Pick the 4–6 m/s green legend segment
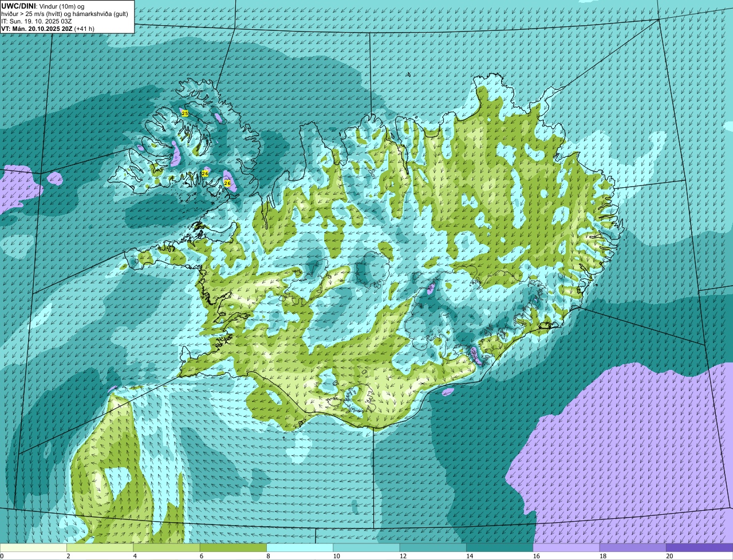The width and height of the screenshot is (733, 560). (x=167, y=548)
